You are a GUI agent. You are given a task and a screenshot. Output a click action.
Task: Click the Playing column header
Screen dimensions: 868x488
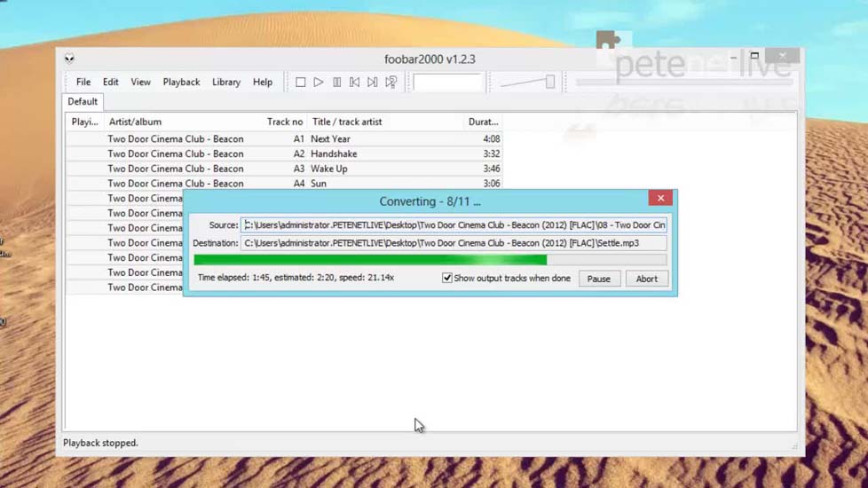coord(84,122)
